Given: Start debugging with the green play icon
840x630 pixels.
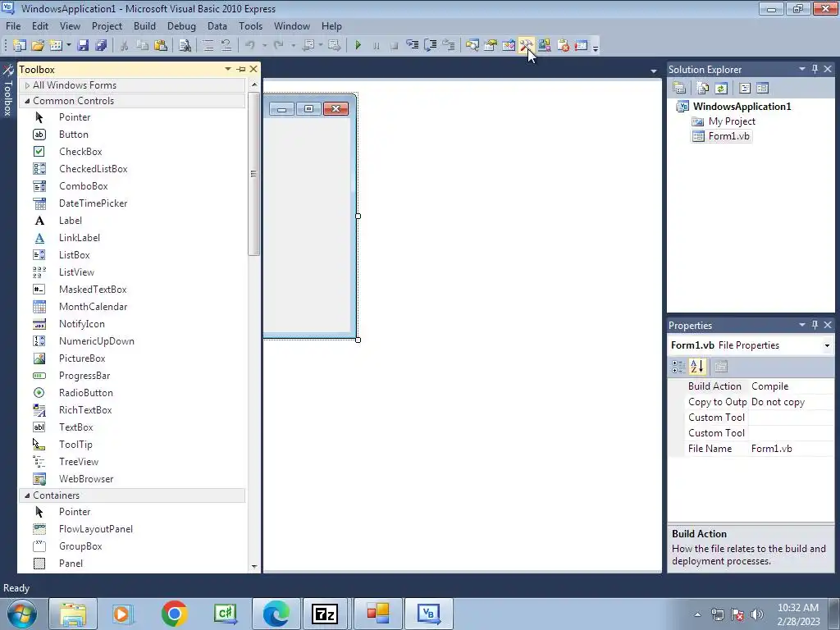Looking at the screenshot, I should click(x=358, y=46).
